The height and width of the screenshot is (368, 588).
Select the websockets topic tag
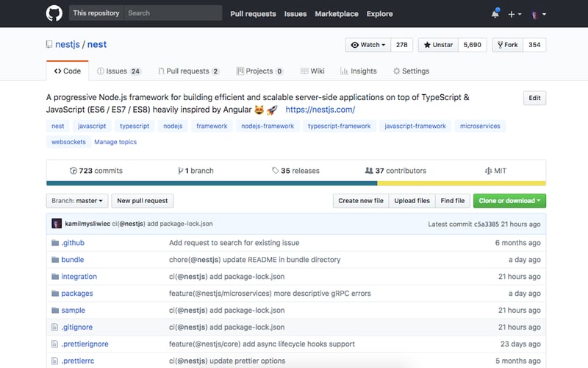(x=68, y=142)
